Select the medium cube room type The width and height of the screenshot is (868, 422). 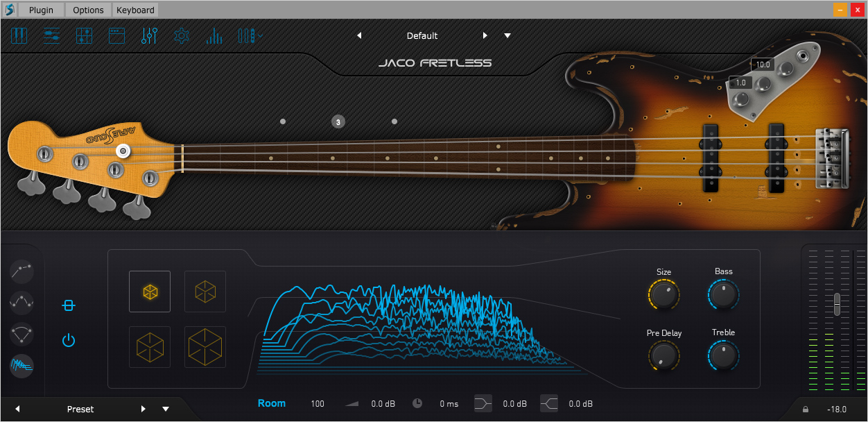150,347
